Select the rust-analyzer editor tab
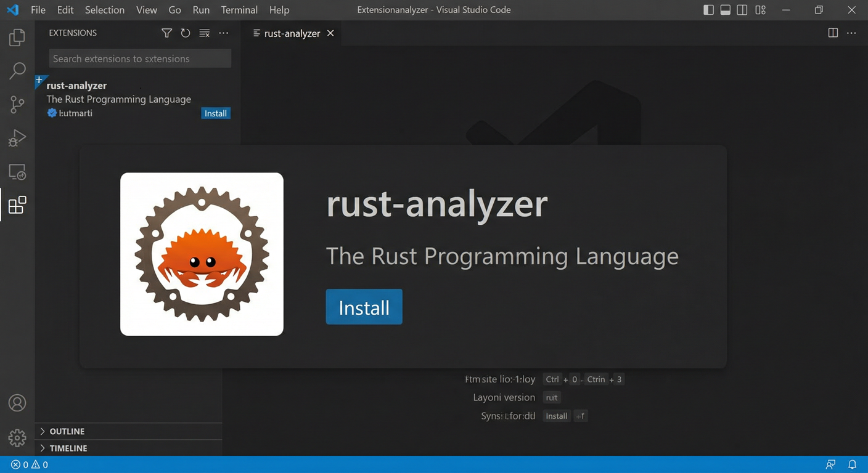This screenshot has width=868, height=473. 292,33
